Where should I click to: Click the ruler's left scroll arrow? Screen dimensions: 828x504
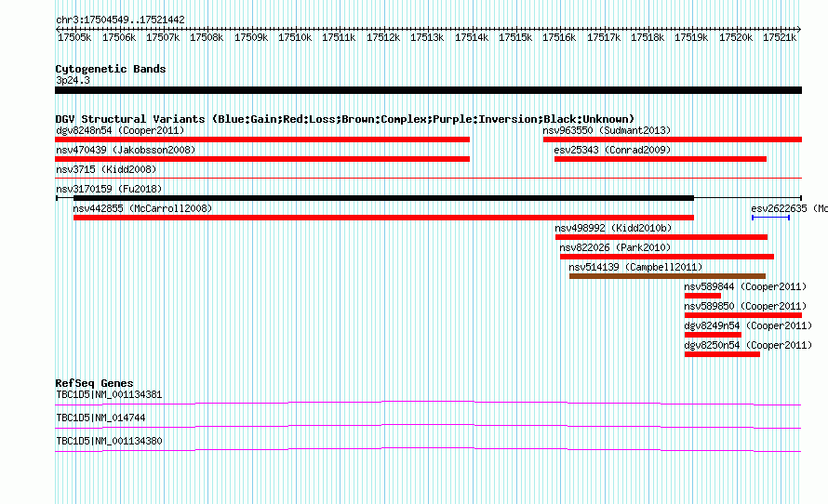pyautogui.click(x=58, y=29)
